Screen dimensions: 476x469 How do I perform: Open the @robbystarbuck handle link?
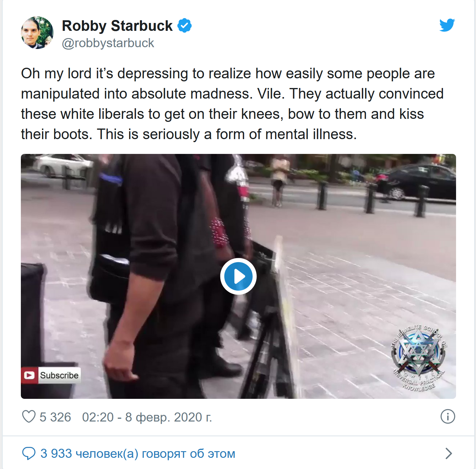(x=108, y=43)
